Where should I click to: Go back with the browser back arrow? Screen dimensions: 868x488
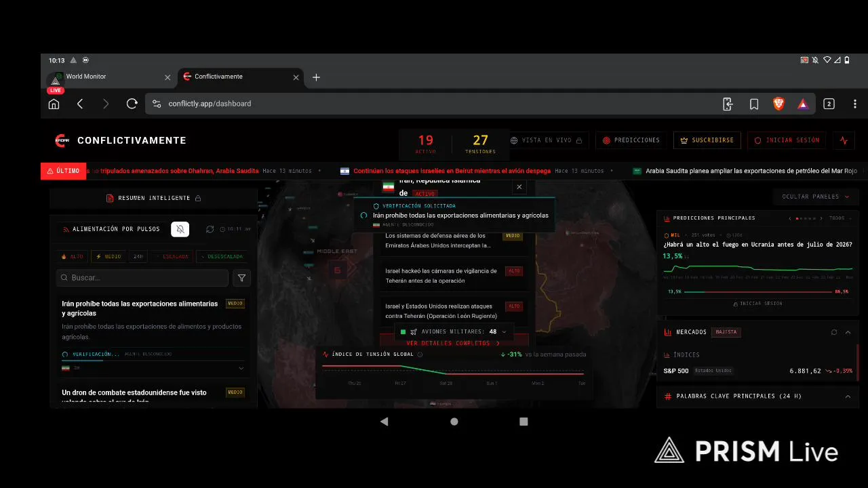tap(80, 104)
